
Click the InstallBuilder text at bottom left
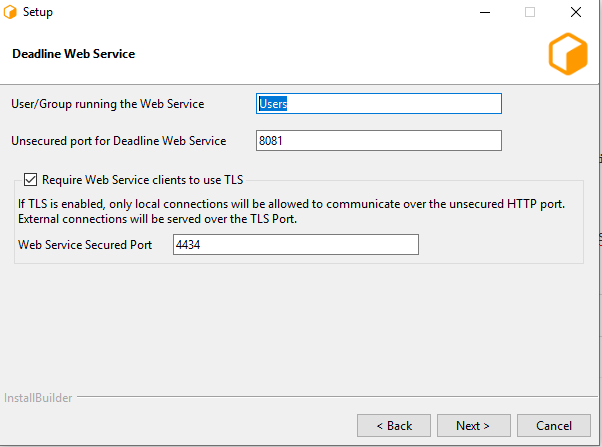(36, 397)
